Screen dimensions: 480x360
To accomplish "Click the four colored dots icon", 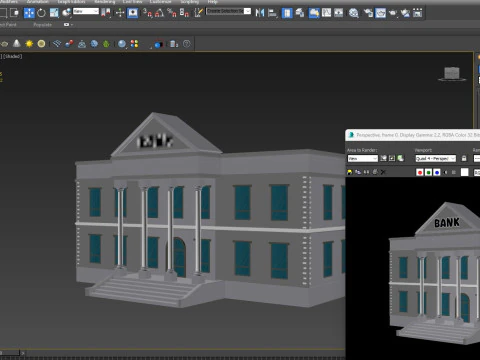I will click(x=134, y=44).
